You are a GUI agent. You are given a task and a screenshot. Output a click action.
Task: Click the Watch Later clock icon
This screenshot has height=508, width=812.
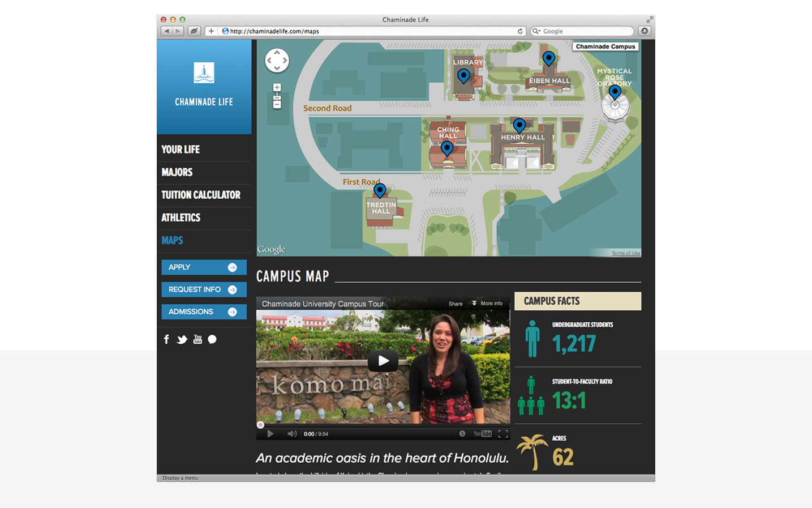pyautogui.click(x=462, y=434)
